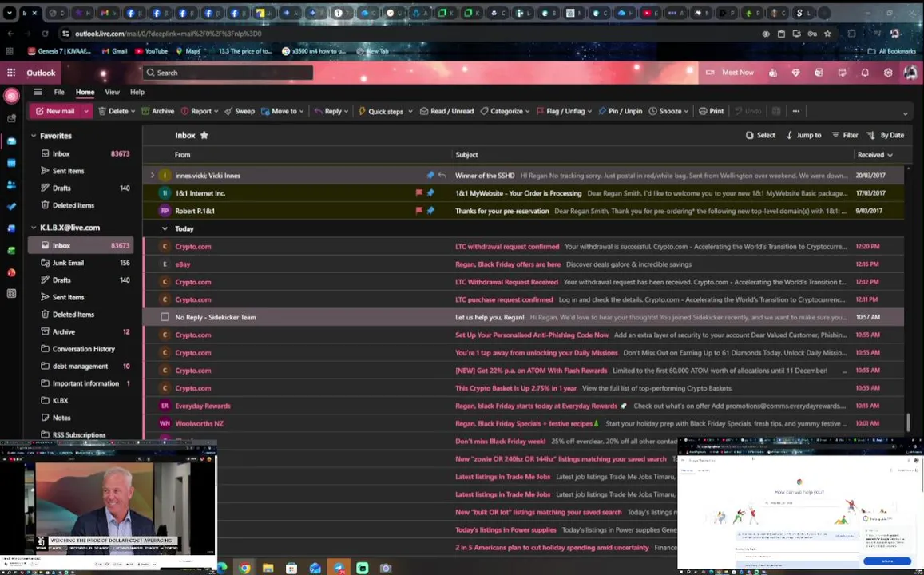Click the Gmail bookmark in bookmarks bar
The image size is (924, 575).
114,51
